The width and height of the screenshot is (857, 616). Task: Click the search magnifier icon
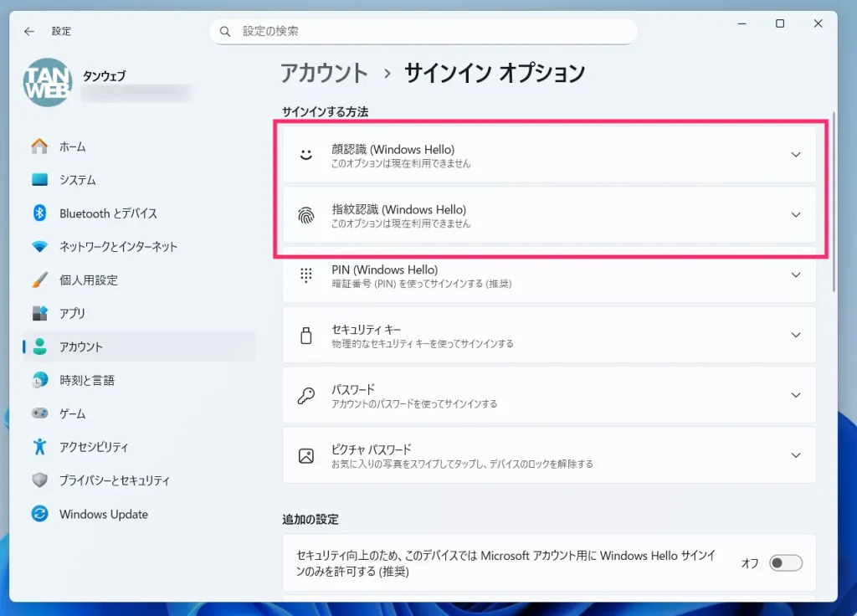(225, 31)
